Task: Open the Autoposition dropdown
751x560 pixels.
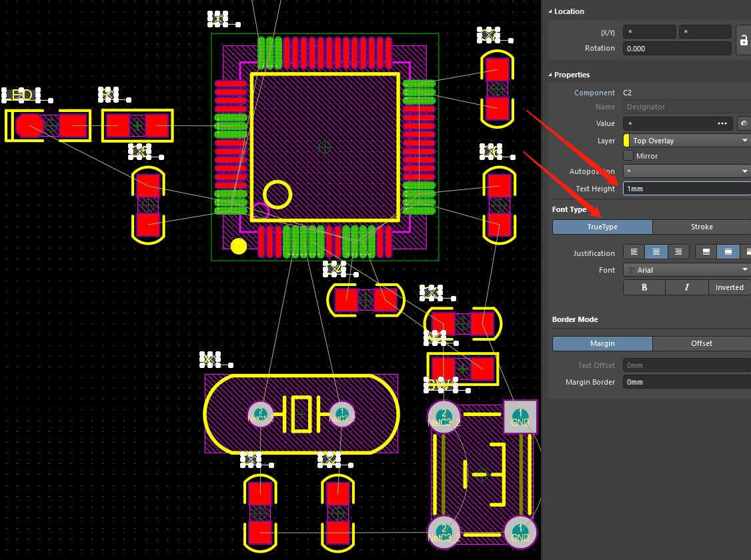Action: tap(687, 171)
